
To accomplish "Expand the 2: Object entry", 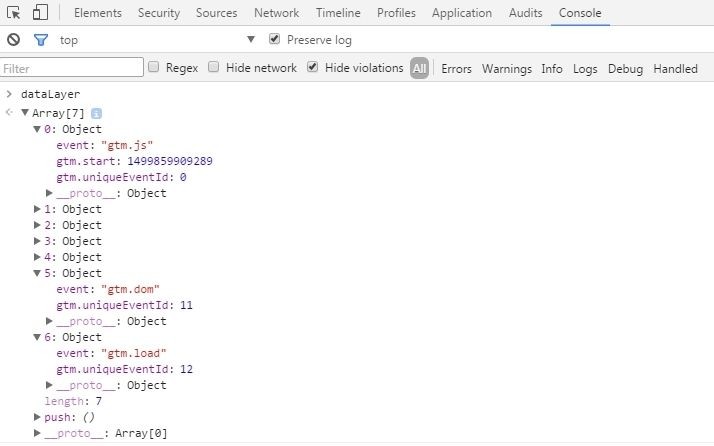I will [37, 225].
